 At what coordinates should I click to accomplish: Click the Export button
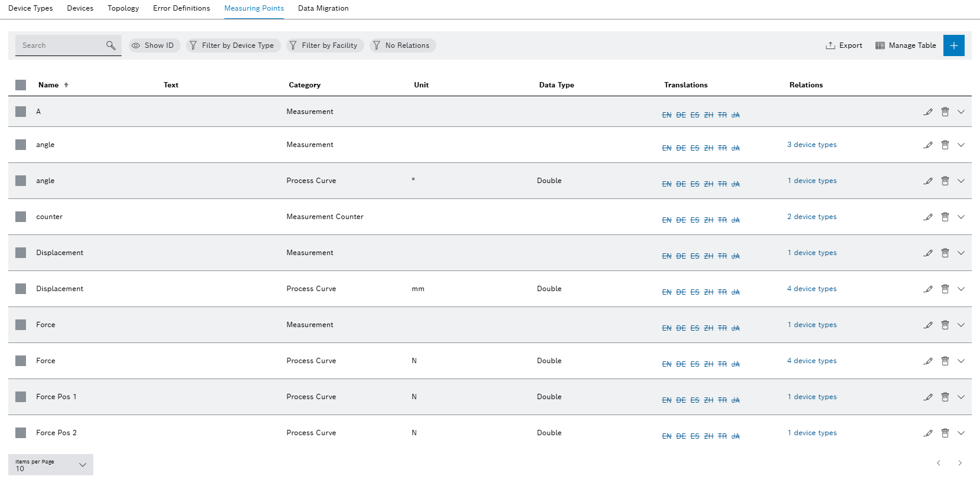[x=844, y=45]
